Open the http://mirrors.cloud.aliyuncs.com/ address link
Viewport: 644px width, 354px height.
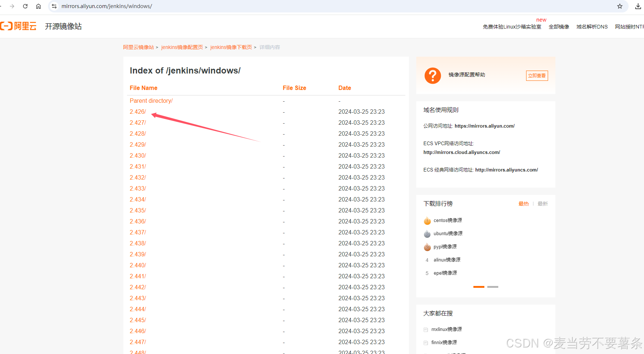tap(462, 152)
